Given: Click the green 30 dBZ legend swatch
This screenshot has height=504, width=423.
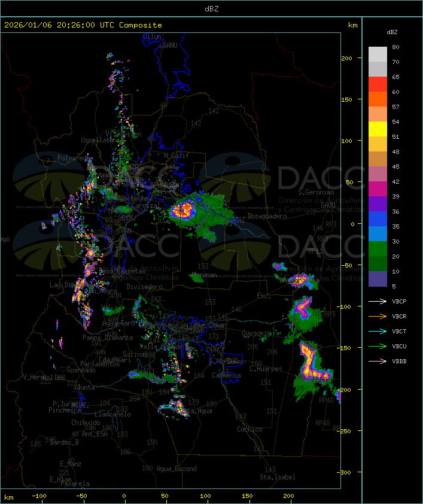Looking at the screenshot, I should [x=378, y=249].
